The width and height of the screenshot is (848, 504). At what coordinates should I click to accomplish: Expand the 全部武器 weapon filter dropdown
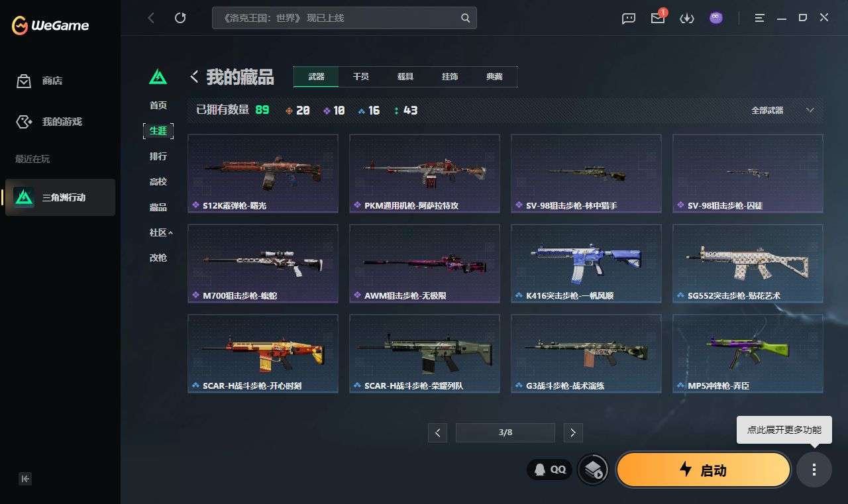[782, 111]
